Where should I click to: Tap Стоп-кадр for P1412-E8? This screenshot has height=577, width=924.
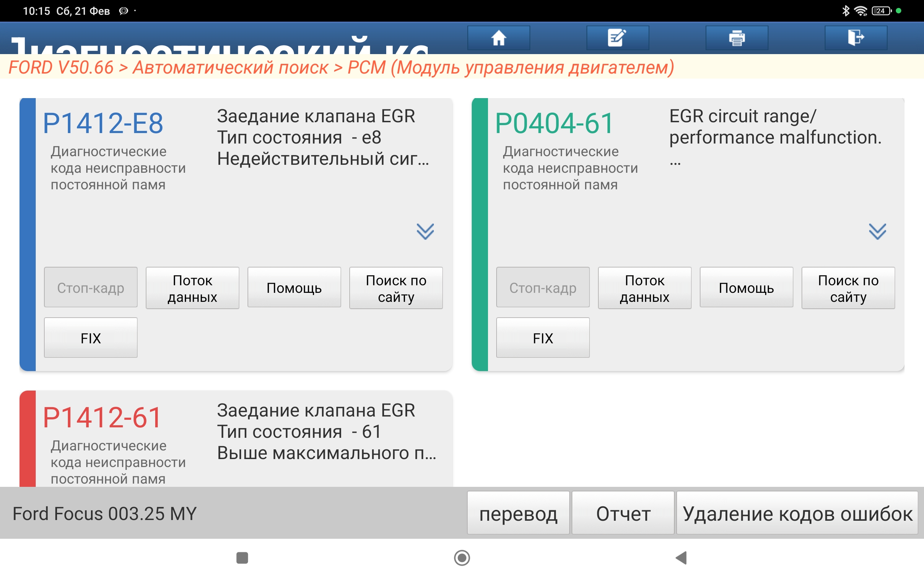(91, 287)
